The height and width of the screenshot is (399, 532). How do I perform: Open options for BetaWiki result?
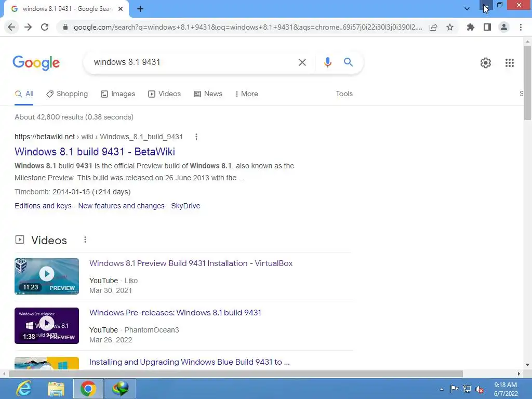point(196,137)
